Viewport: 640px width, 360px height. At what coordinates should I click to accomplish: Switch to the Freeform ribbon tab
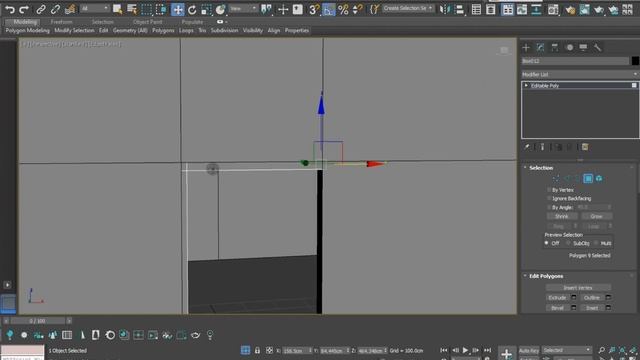tap(61, 22)
